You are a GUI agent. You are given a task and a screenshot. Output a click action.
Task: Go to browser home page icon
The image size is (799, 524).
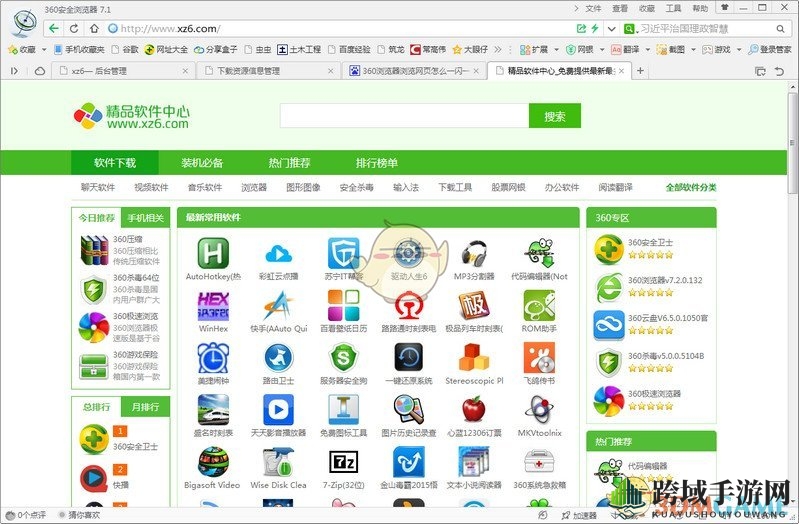pos(94,29)
